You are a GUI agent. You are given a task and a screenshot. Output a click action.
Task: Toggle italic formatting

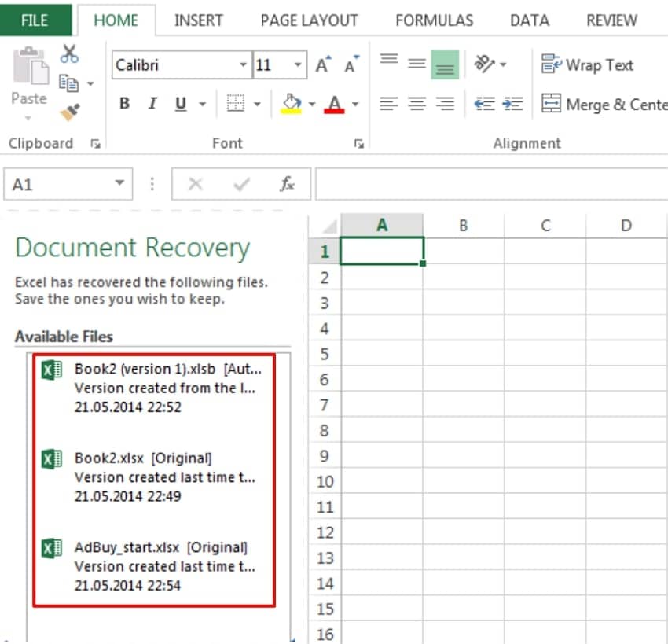pos(152,103)
